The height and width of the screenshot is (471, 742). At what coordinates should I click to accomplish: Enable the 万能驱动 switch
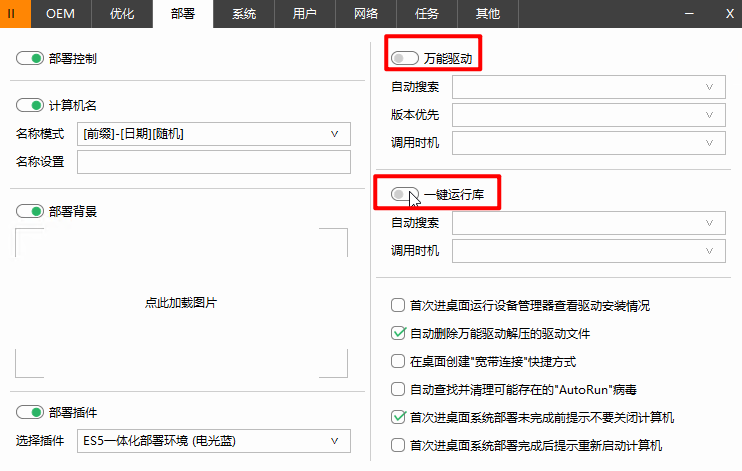405,59
